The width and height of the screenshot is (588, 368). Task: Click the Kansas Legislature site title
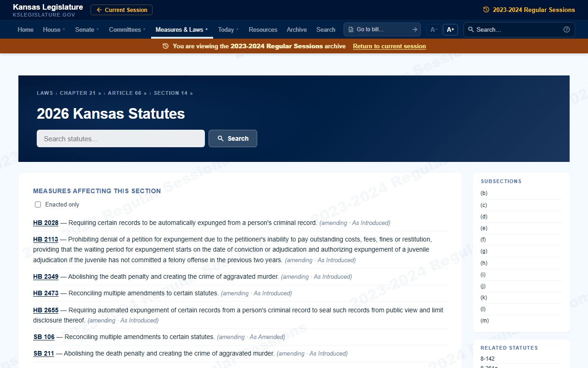(x=48, y=7)
